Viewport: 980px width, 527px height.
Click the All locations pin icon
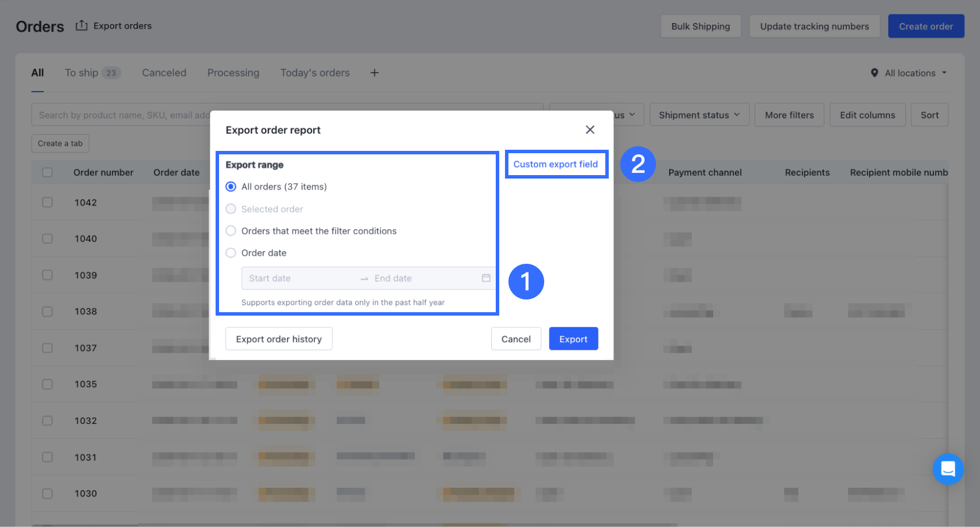[874, 73]
